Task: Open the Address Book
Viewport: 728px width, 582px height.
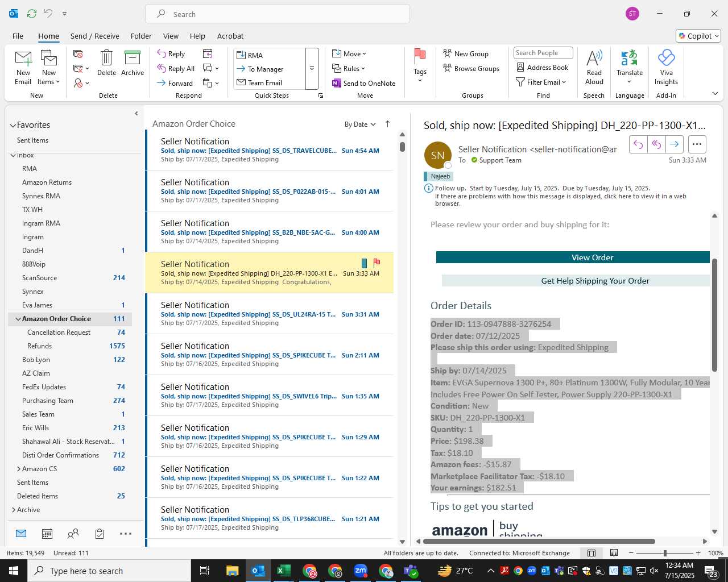Action: click(x=543, y=67)
